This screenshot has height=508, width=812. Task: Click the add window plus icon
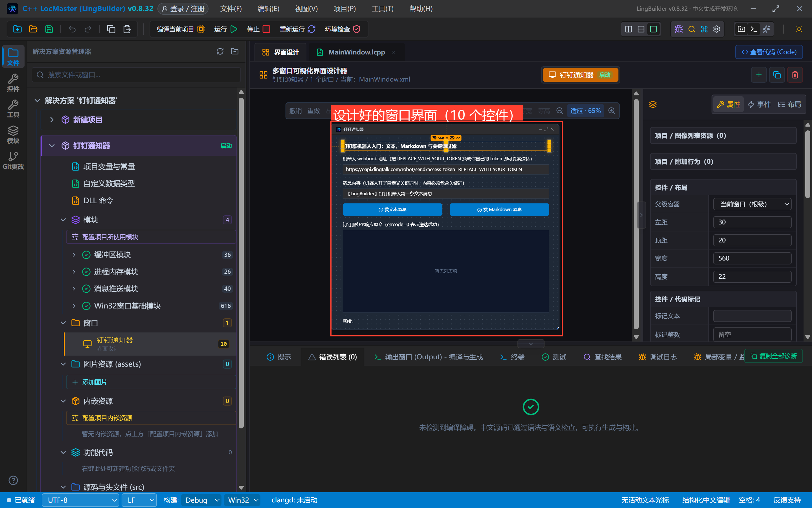point(759,75)
